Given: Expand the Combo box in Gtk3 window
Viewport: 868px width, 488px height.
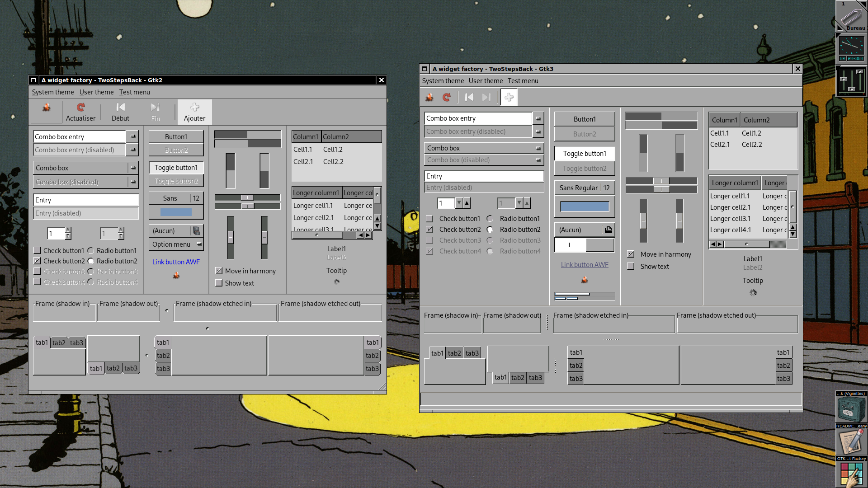Looking at the screenshot, I should coord(484,148).
